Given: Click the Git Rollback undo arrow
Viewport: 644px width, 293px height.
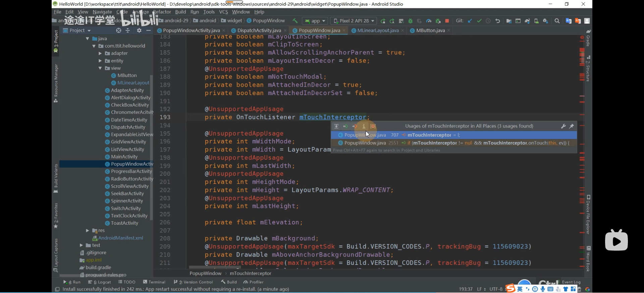Looking at the screenshot, I should point(498,21).
